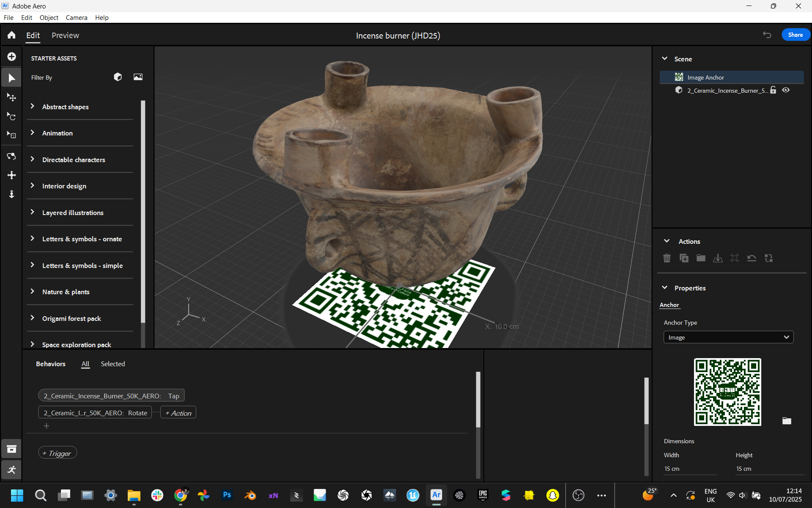Select the dolly camera tool

click(11, 194)
